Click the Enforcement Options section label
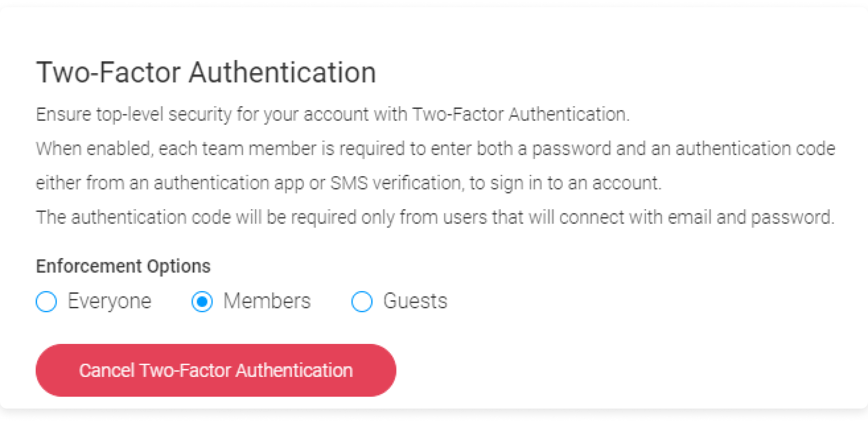The width and height of the screenshot is (868, 423). pos(123,266)
